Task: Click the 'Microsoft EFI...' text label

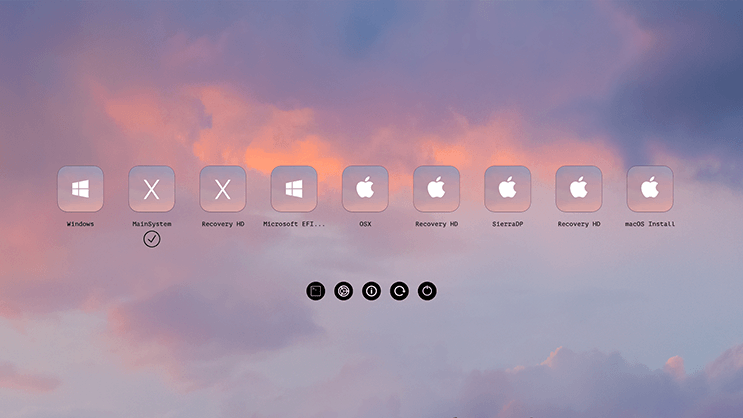Action: tap(294, 224)
